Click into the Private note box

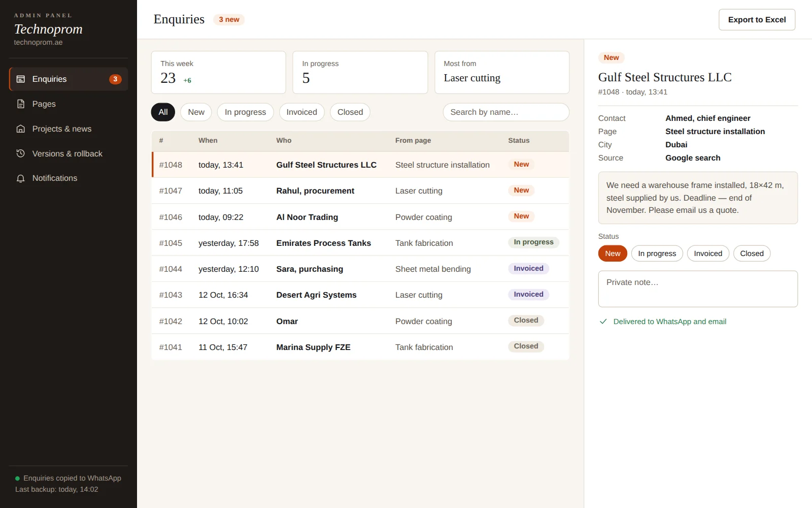point(698,289)
